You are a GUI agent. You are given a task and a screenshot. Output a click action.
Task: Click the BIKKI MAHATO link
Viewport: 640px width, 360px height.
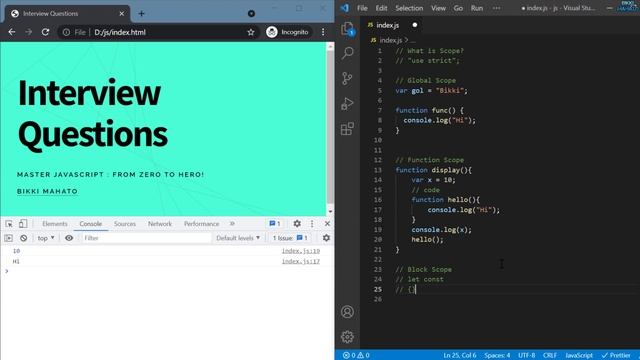(x=47, y=191)
